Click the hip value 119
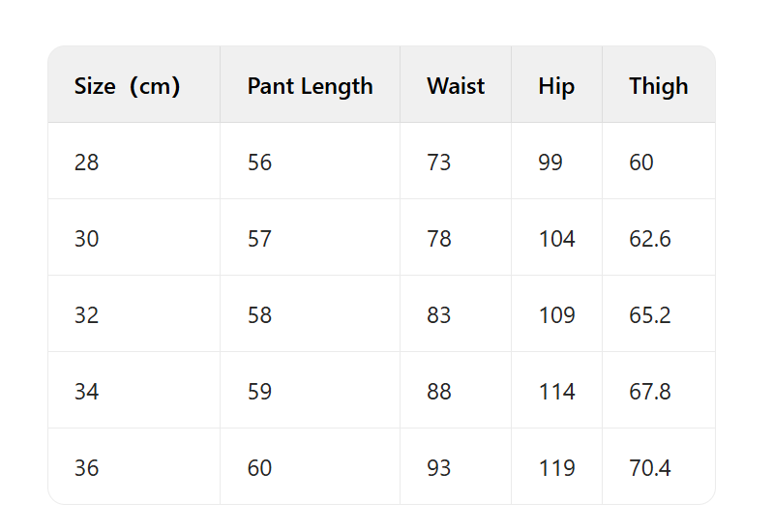 pyautogui.click(x=556, y=468)
